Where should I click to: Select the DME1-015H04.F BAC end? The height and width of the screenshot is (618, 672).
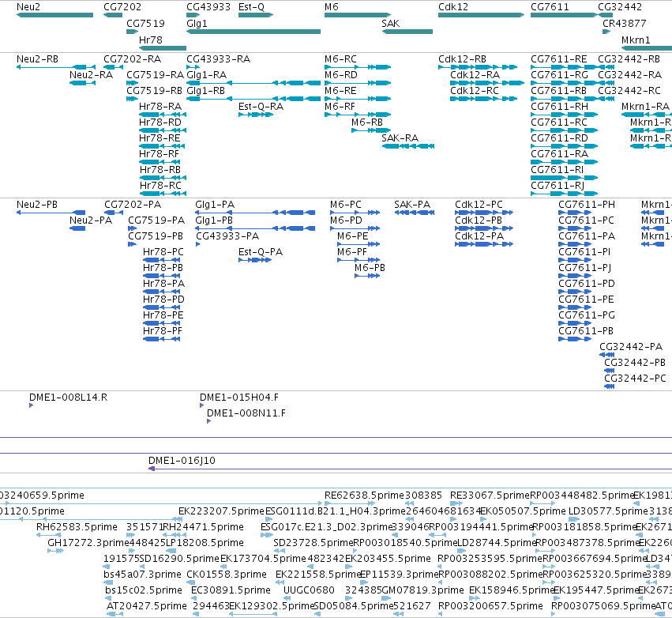pos(202,405)
